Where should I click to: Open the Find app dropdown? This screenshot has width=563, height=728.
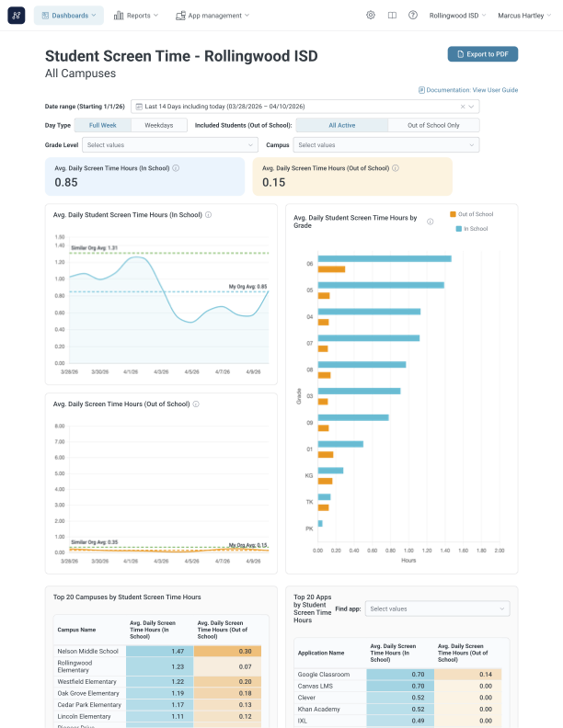[437, 609]
